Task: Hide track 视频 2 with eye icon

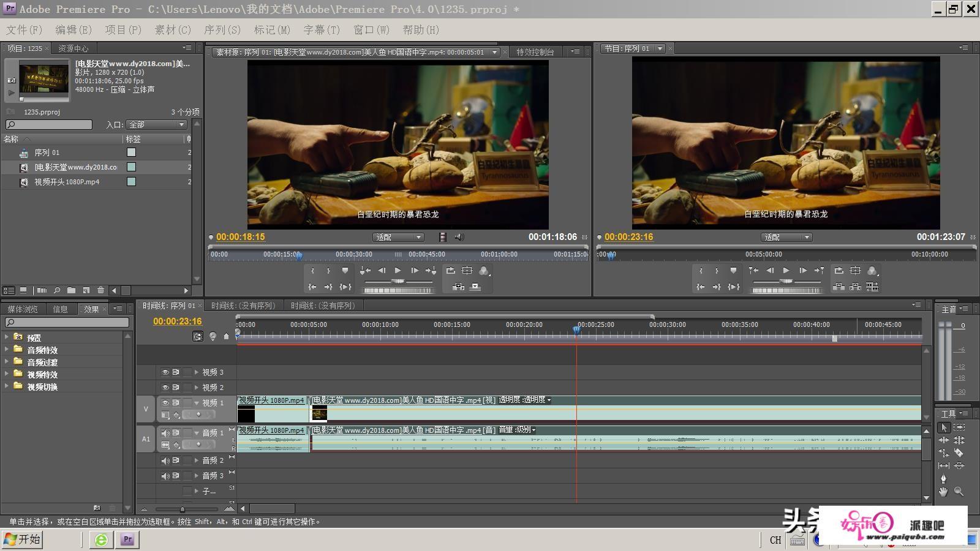Action: pos(165,388)
